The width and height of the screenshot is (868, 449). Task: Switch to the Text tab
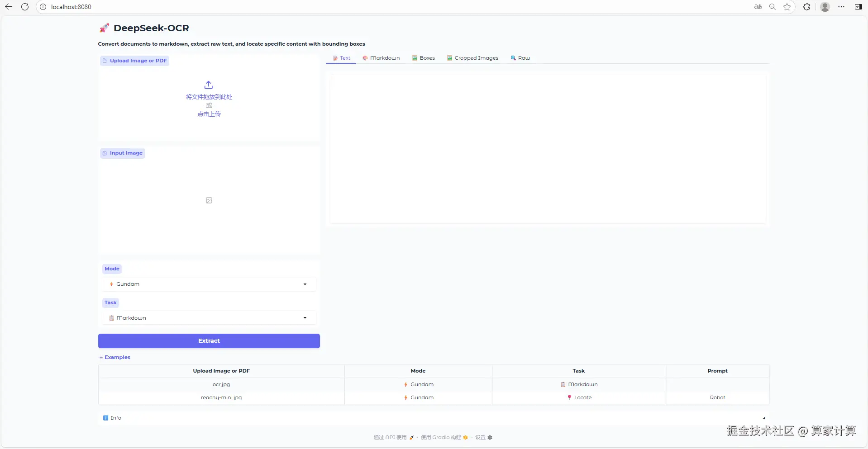(341, 58)
